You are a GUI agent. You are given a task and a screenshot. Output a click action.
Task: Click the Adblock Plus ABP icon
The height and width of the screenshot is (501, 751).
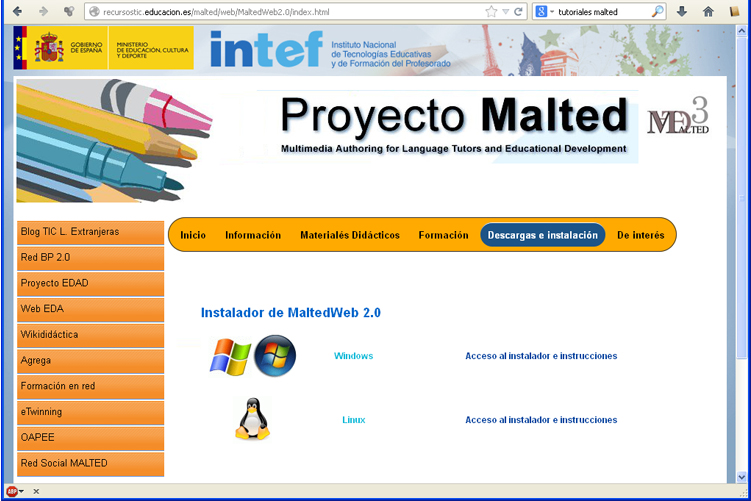[11, 491]
